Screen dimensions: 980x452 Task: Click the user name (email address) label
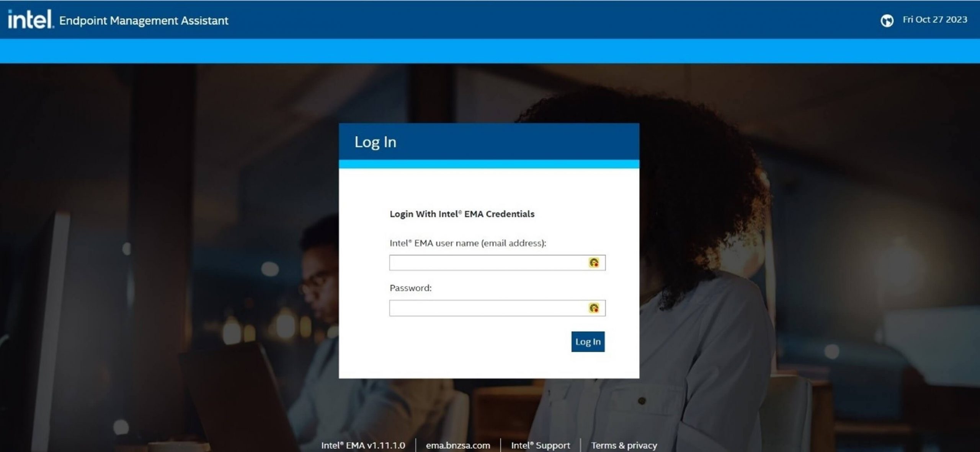click(468, 243)
